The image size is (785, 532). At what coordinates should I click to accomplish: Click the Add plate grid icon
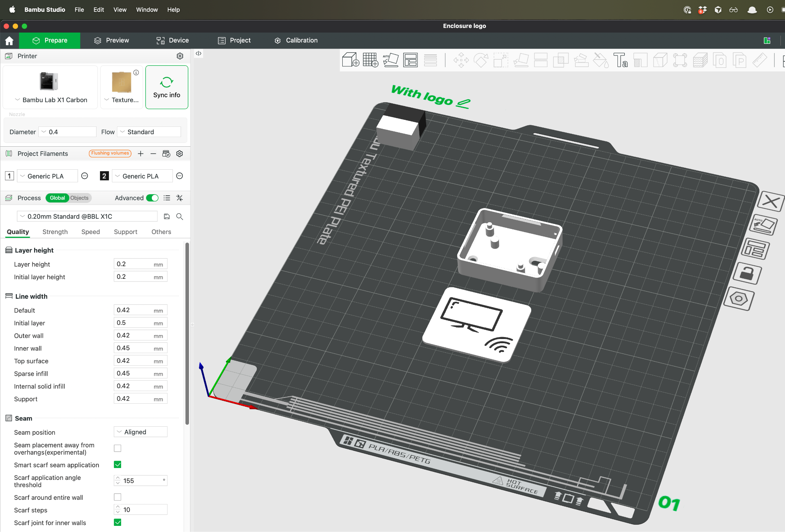coord(370,60)
